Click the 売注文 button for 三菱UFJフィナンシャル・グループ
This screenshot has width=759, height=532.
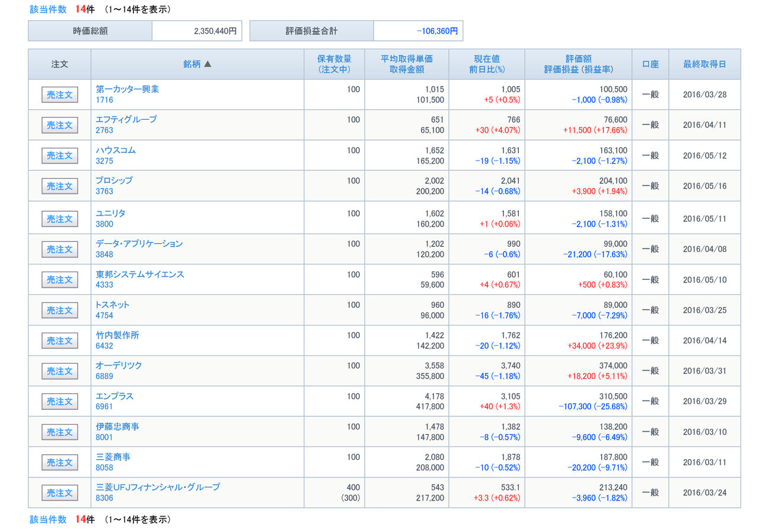click(x=59, y=493)
